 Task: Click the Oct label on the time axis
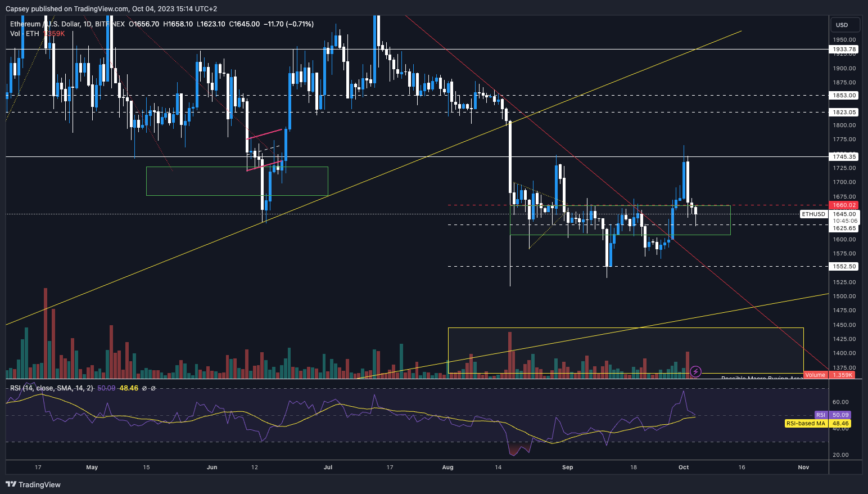click(684, 468)
